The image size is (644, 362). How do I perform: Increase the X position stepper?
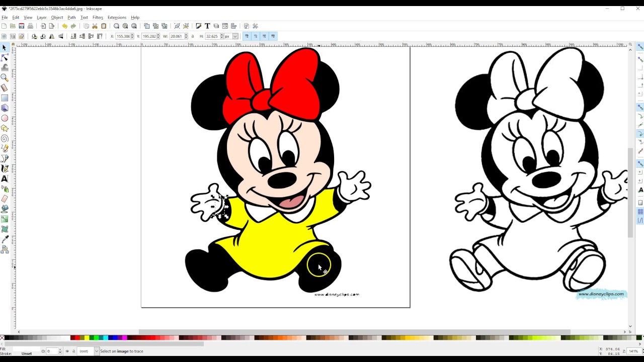click(132, 35)
